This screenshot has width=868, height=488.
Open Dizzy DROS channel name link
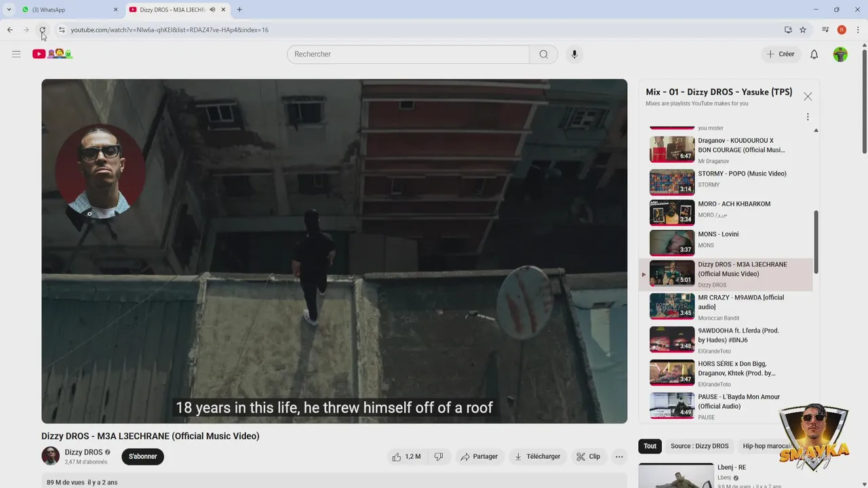click(83, 452)
